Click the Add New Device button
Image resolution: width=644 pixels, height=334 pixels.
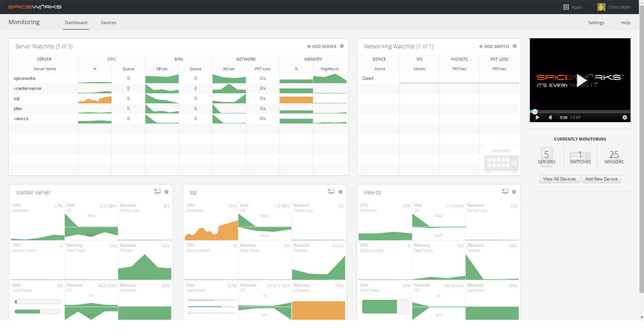[601, 179]
